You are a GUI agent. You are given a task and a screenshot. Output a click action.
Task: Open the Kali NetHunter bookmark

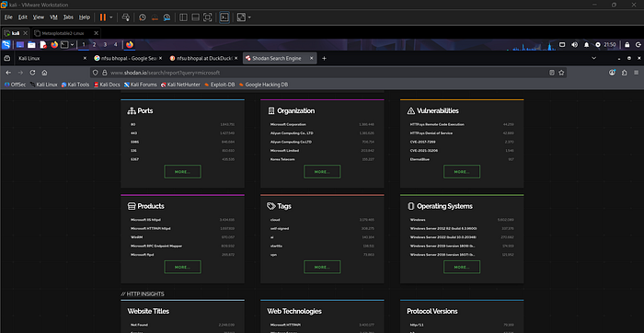(180, 85)
